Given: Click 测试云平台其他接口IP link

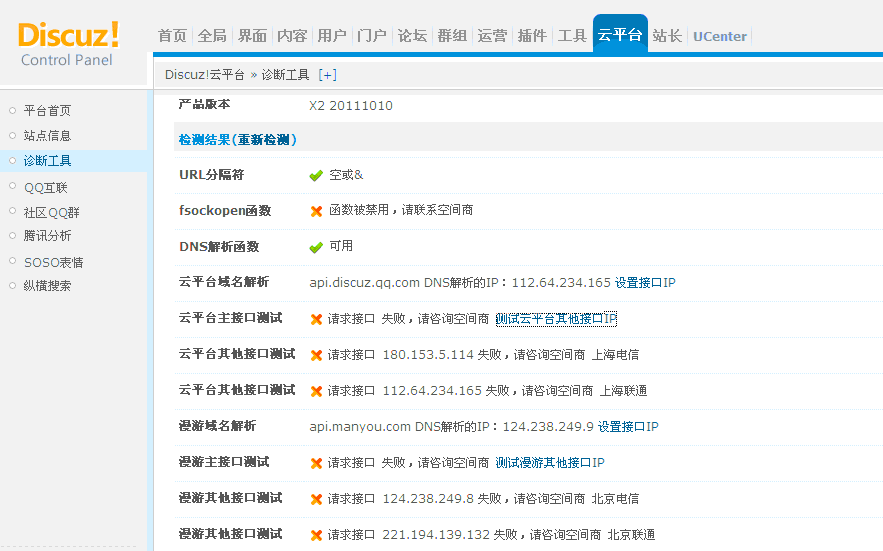Looking at the screenshot, I should click(x=556, y=319).
